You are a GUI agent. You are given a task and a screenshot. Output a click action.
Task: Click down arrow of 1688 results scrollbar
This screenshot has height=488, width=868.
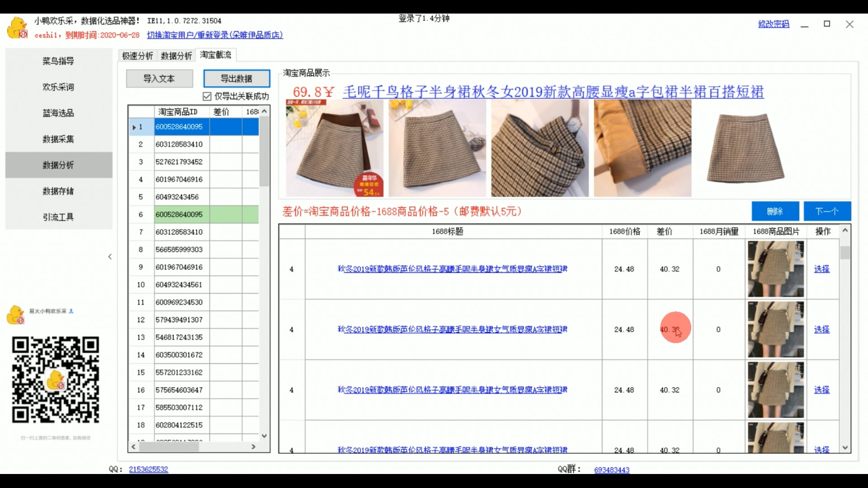845,448
